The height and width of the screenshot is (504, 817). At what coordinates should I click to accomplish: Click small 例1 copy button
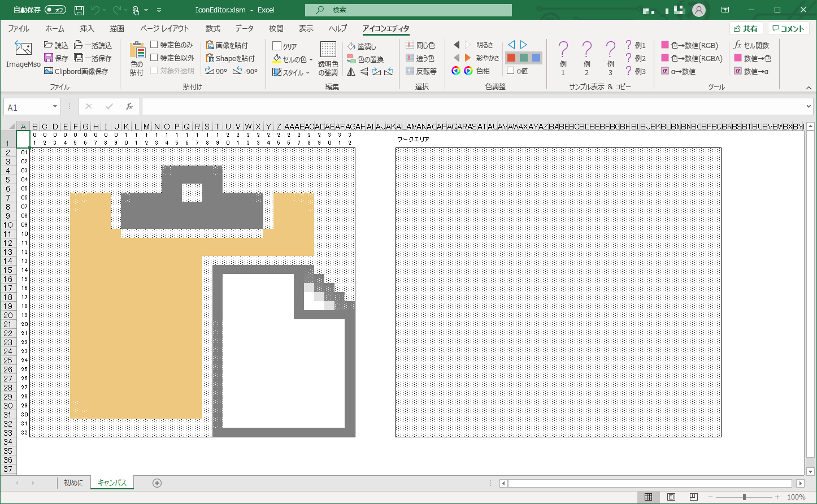tap(636, 45)
